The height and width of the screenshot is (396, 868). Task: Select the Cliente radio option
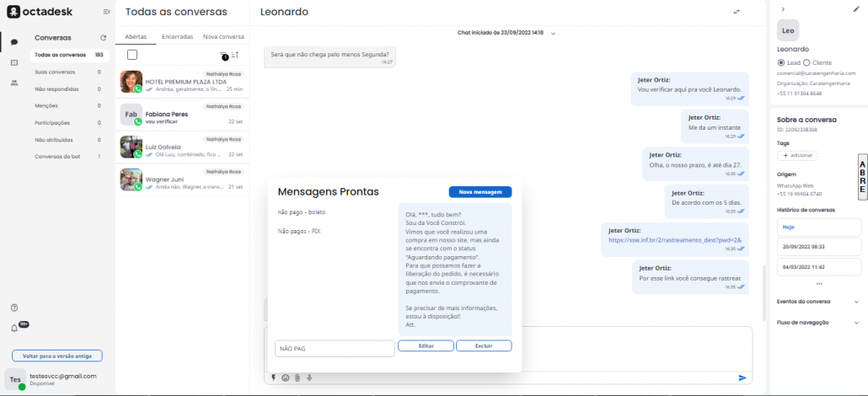(806, 62)
